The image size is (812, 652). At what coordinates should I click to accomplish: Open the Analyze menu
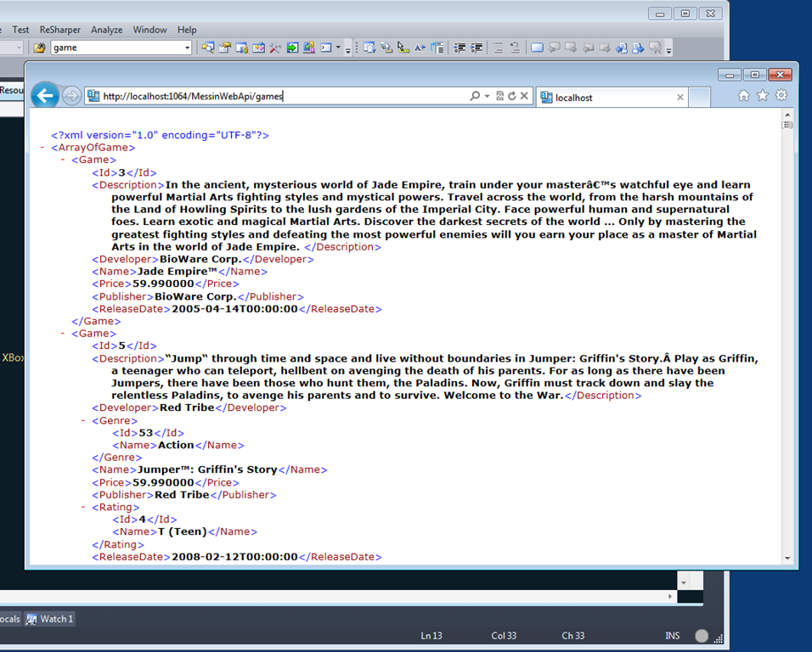click(107, 30)
